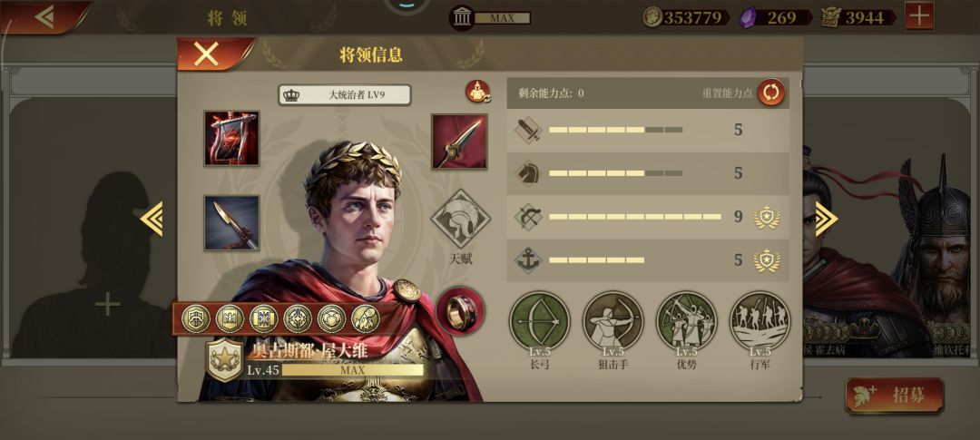Click the naval anchor ability medal badge
Screen dimensions: 980x440
point(766,260)
